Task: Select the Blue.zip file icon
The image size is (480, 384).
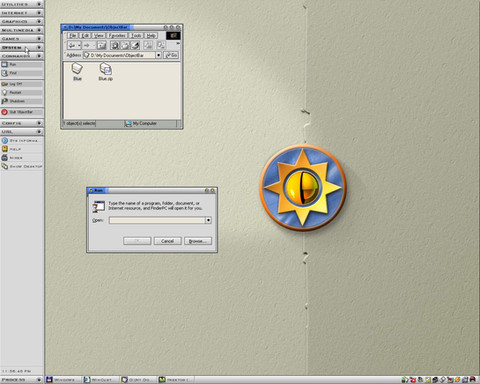Action: pyautogui.click(x=106, y=69)
